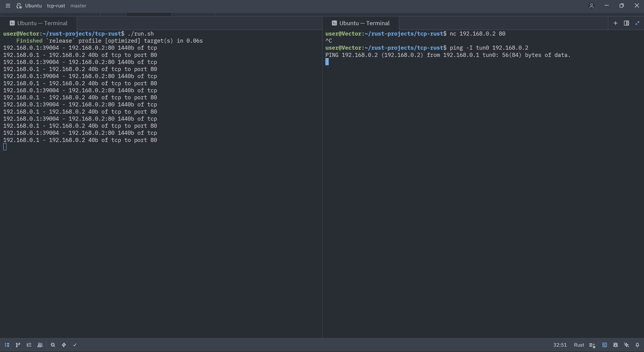This screenshot has height=352, width=644.
Task: Open the master branch picker
Action: tap(78, 5)
